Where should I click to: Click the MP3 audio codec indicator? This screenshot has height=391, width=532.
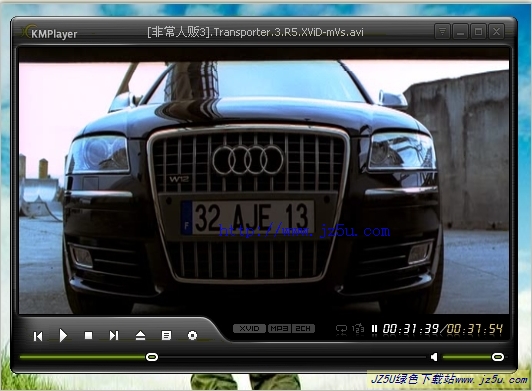[x=279, y=329]
